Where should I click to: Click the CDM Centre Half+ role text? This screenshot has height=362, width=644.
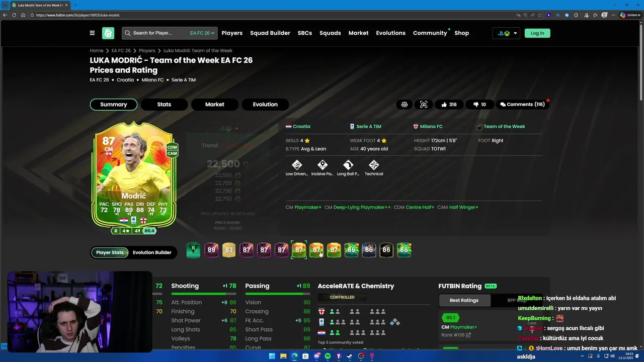[x=414, y=207]
